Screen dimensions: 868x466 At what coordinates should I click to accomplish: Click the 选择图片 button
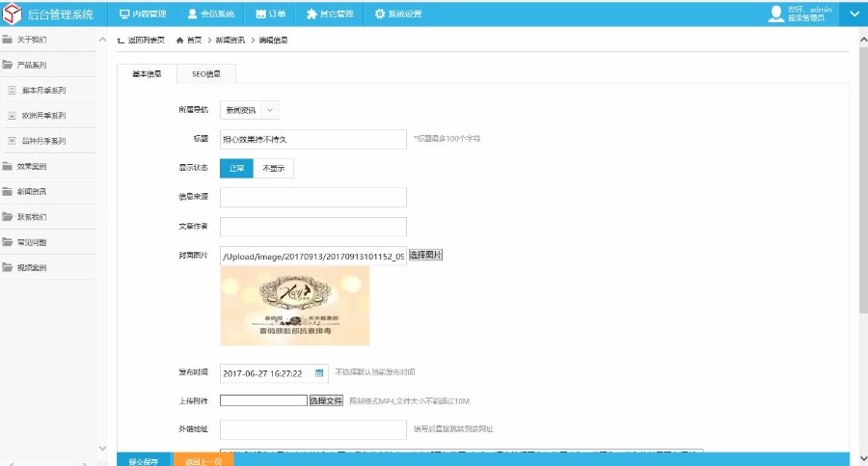(425, 255)
